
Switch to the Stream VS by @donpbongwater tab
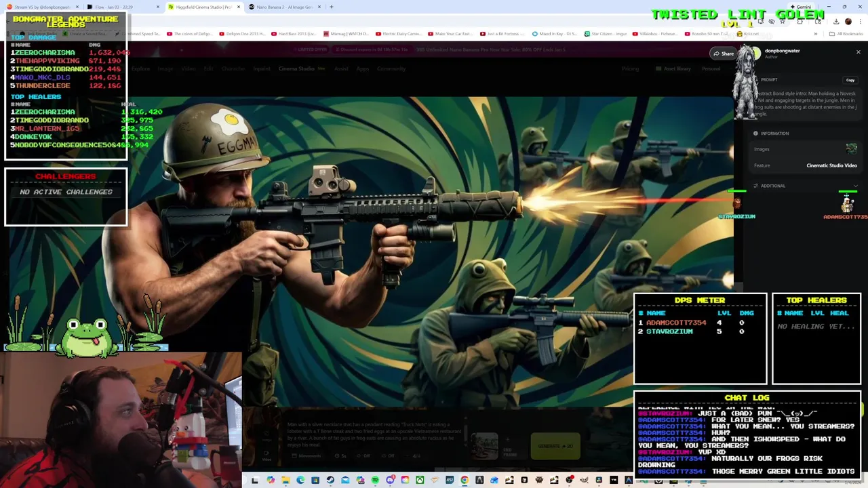[42, 7]
